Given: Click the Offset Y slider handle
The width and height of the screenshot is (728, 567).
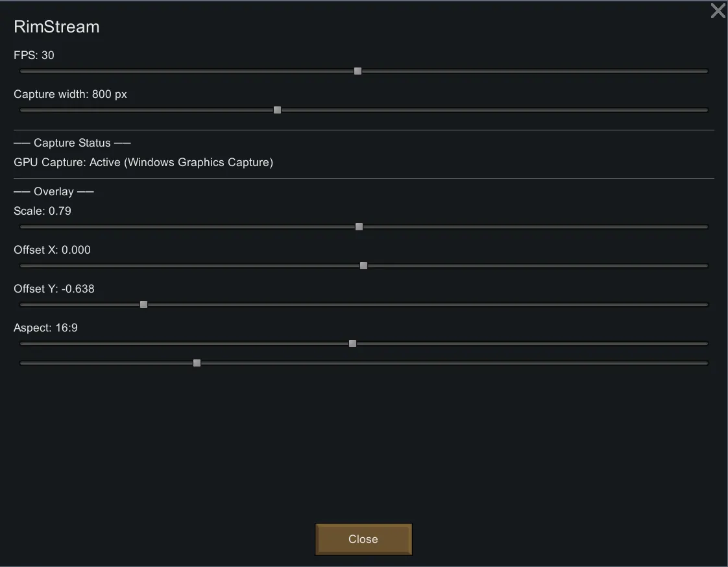Looking at the screenshot, I should tap(143, 305).
